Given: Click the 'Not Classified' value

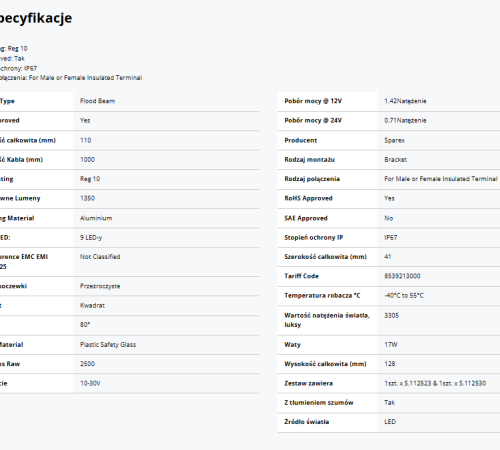Looking at the screenshot, I should click(x=100, y=257).
